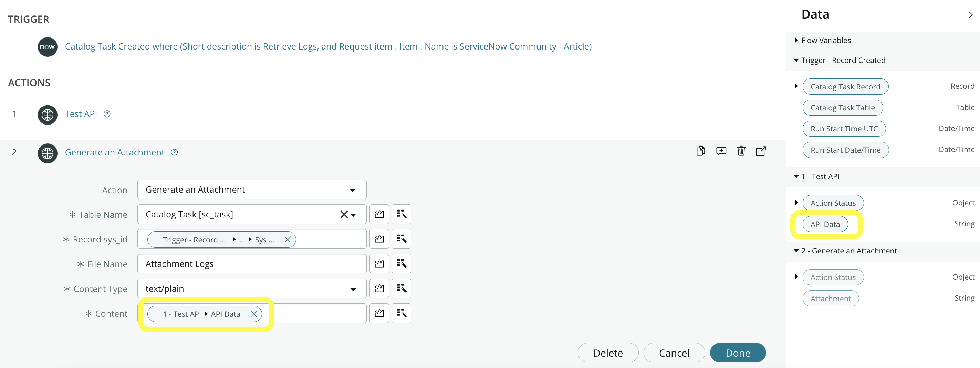
Task: Click trash icon for Generate an Attachment
Action: tap(741, 151)
